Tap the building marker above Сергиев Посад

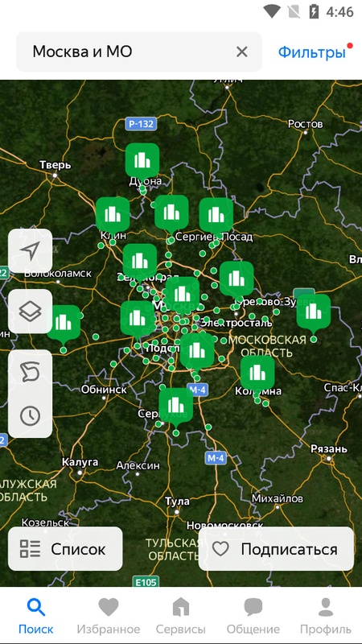coord(216,215)
